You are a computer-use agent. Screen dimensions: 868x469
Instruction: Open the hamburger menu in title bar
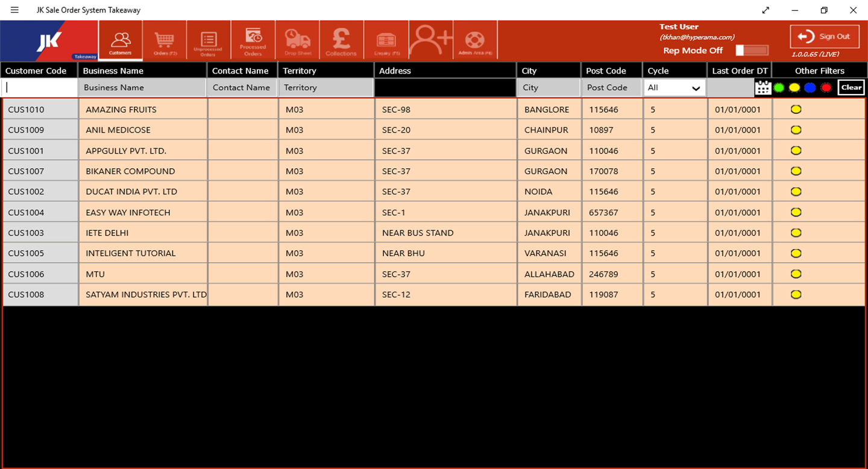[14, 10]
